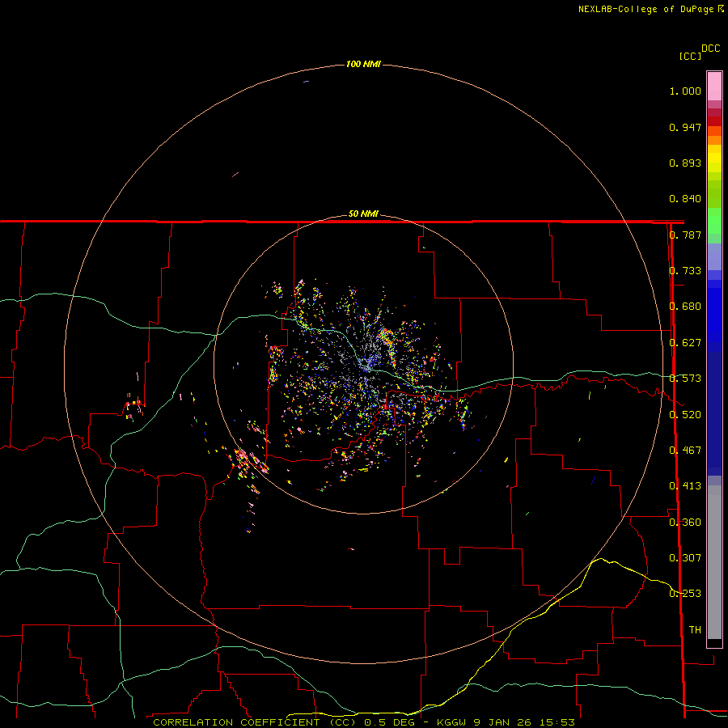Click the Correlation Coefficient product caption
The image size is (728, 728).
coord(363,722)
